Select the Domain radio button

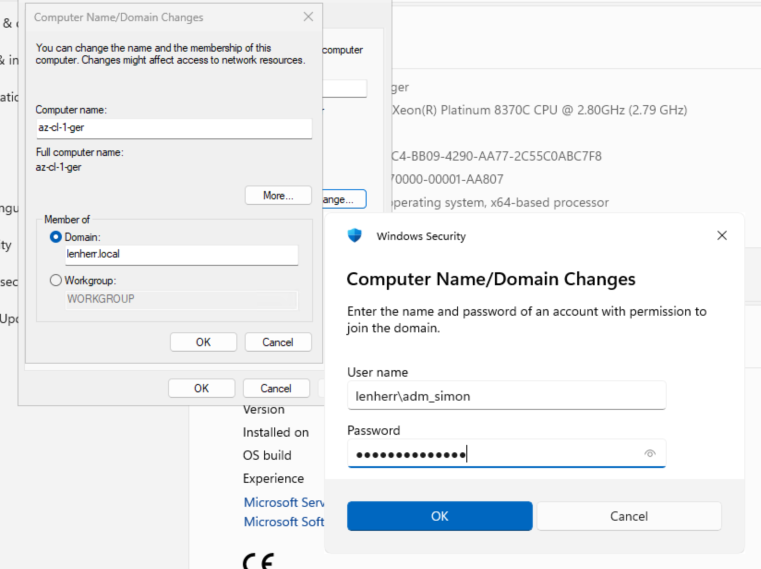(56, 237)
